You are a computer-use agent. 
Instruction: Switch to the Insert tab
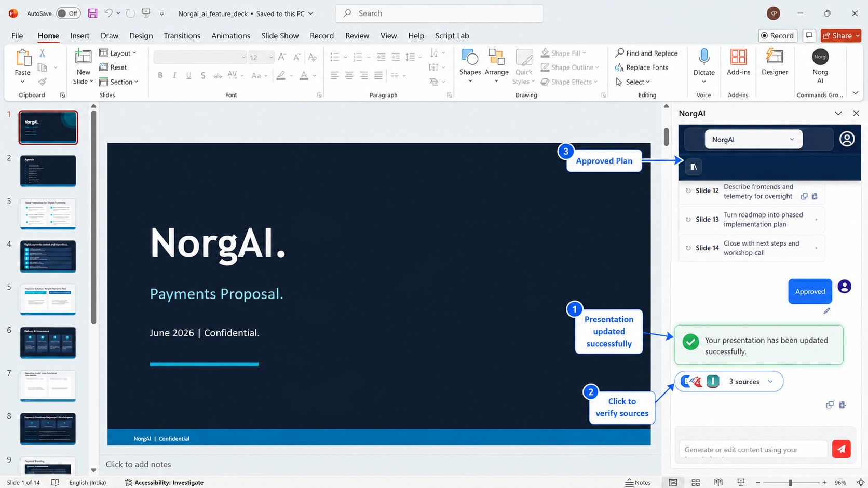(x=79, y=36)
